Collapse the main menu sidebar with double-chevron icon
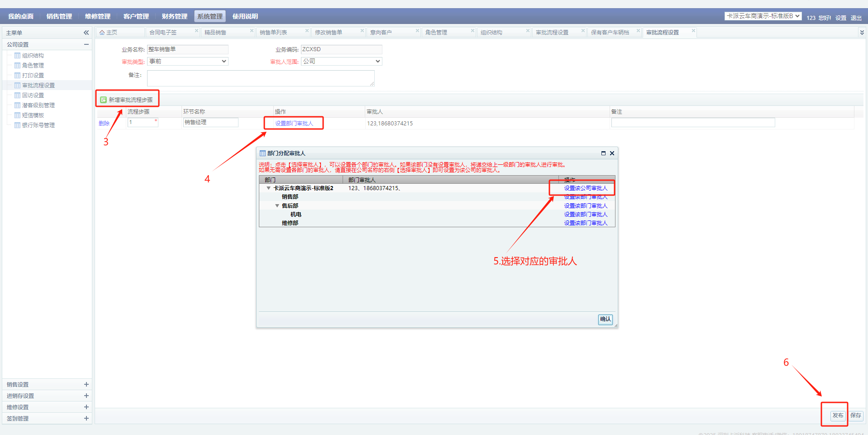This screenshot has height=435, width=868. click(86, 33)
